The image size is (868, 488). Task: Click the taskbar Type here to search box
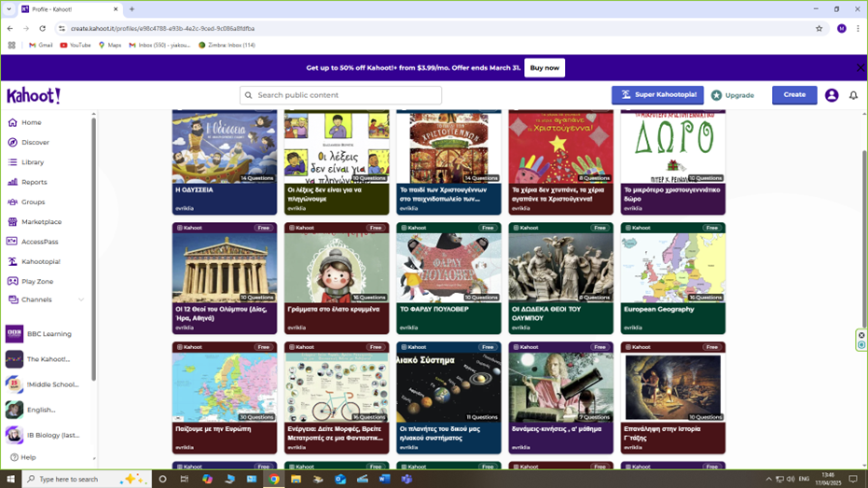tap(87, 480)
